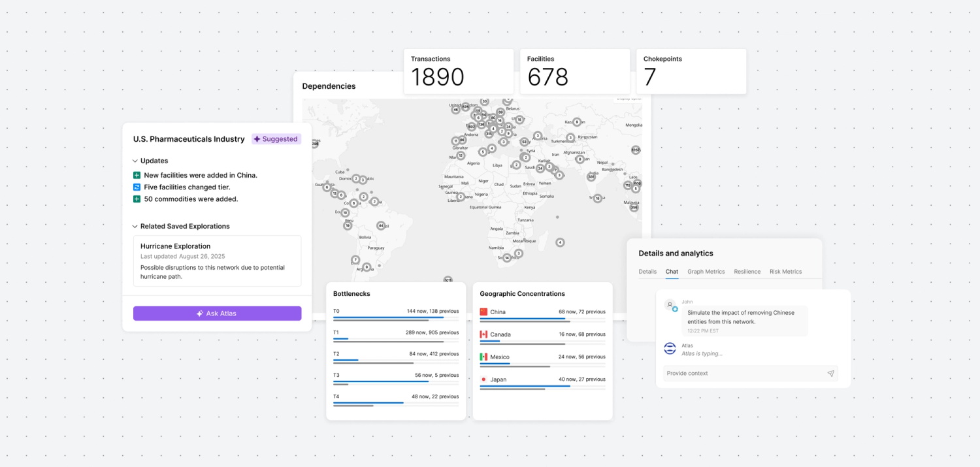This screenshot has width=980, height=467.
Task: Select the Chat tab
Action: coord(672,272)
